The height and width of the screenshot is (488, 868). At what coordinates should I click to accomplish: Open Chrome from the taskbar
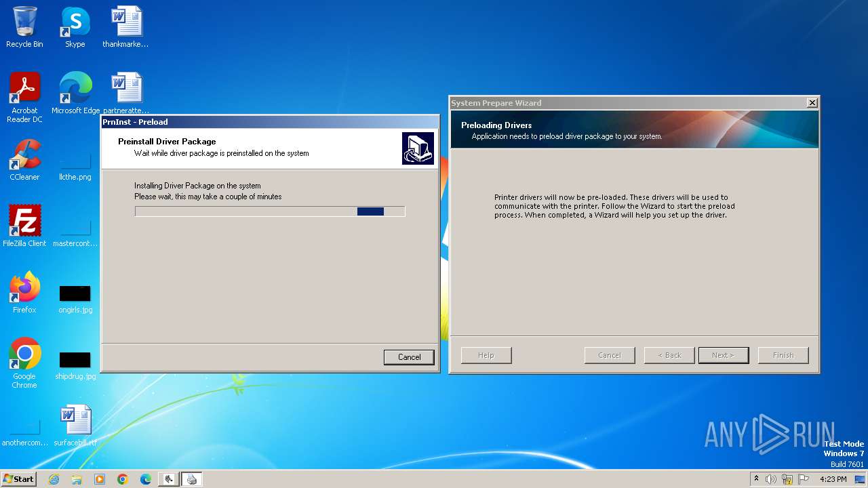click(123, 479)
